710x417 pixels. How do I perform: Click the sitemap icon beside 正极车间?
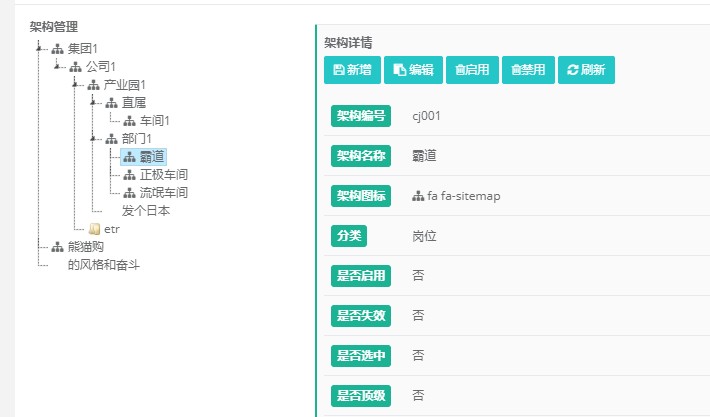[x=130, y=175]
